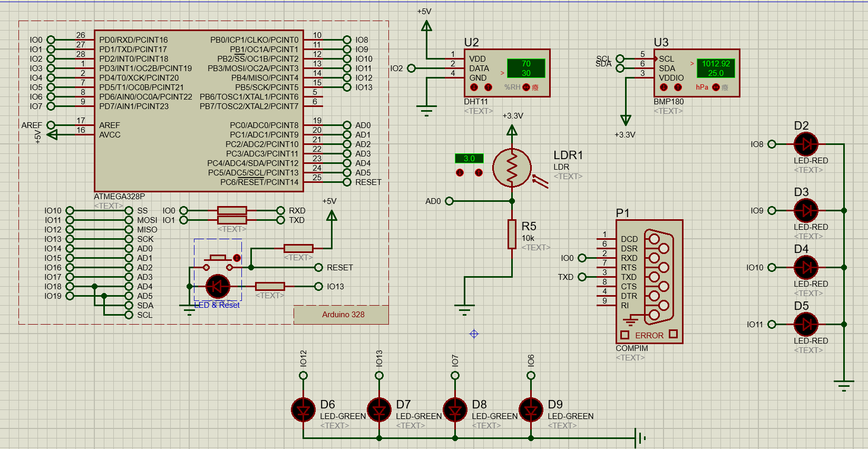Click the BMP180 decrease value arrow
The image size is (868, 449).
pos(664,87)
